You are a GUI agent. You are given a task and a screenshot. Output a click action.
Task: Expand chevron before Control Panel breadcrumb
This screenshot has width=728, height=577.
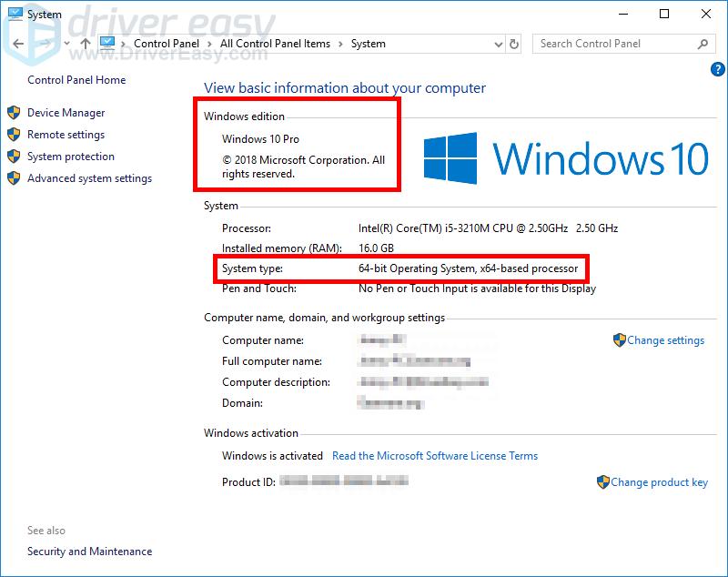click(x=123, y=44)
